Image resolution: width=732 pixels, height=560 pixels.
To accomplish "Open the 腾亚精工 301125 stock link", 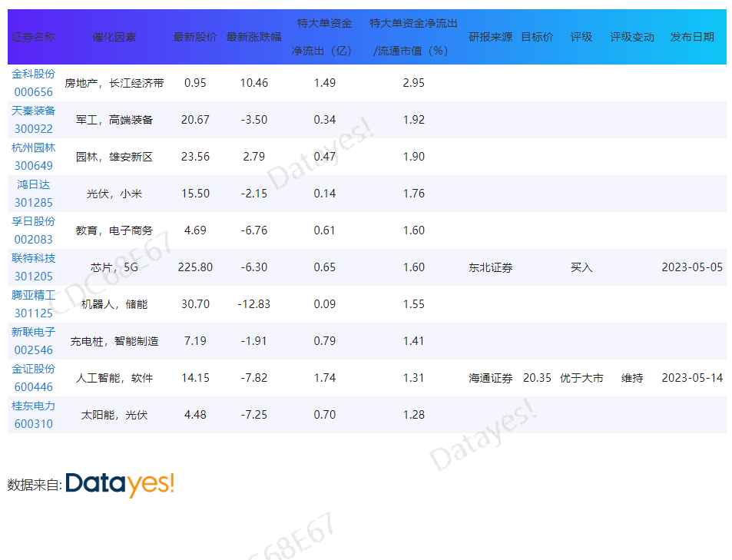I will click(x=33, y=304).
